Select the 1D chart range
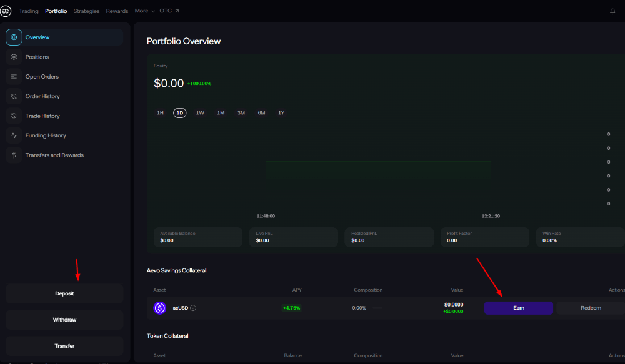625x364 pixels. tap(180, 113)
